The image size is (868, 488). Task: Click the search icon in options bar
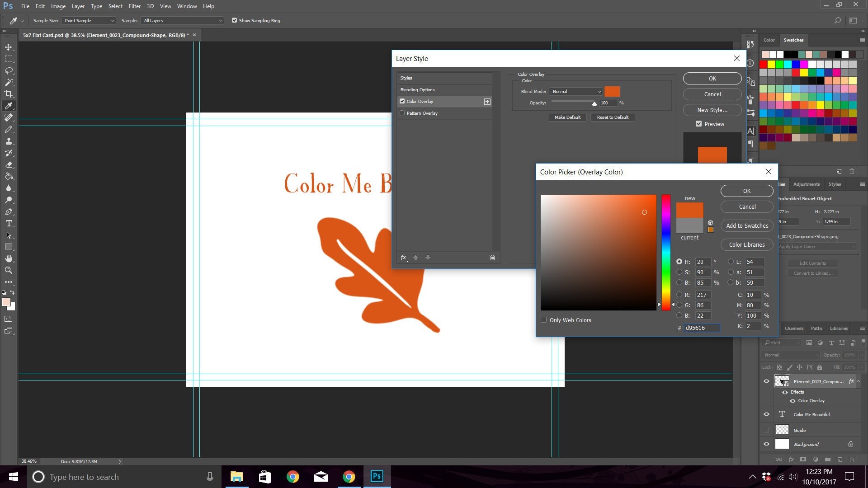coord(837,20)
